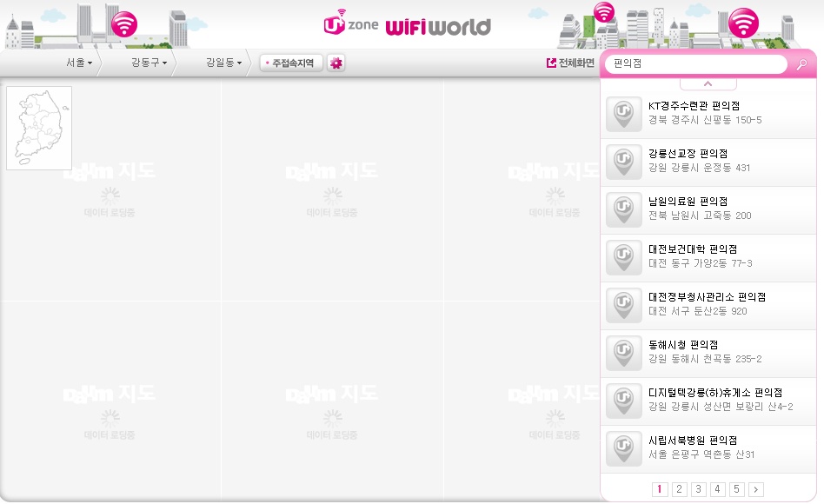Click the location pin icon for 시립서북병원 편의점
824x504 pixels.
pos(624,448)
